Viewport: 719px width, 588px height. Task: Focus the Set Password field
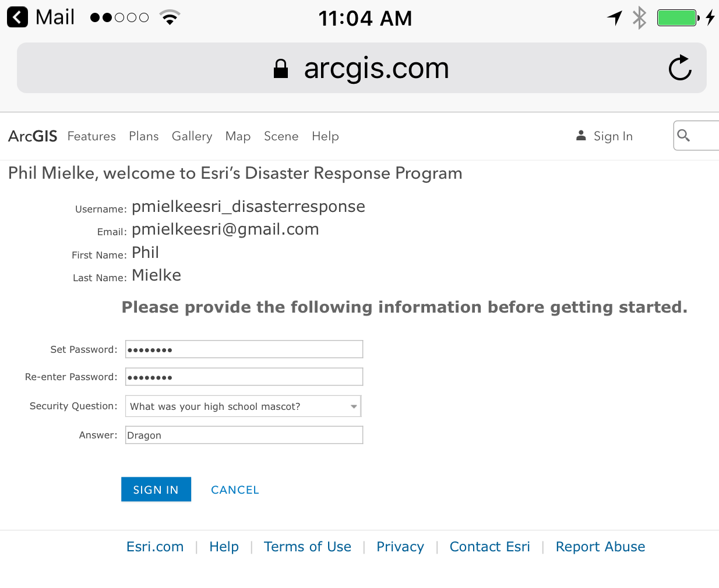click(244, 349)
